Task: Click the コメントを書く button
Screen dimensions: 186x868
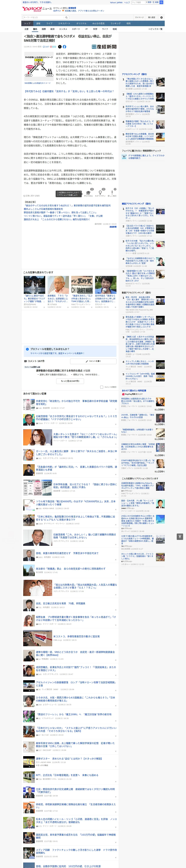Action: [x=93, y=361]
